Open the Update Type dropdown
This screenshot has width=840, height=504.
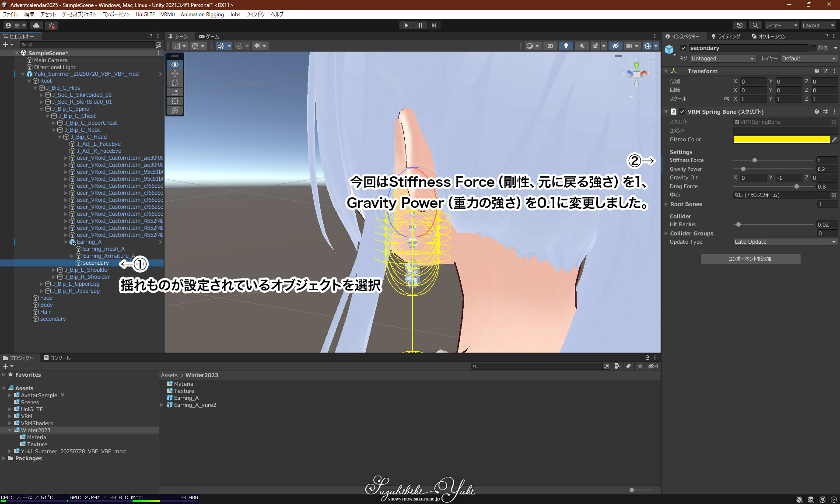[785, 242]
